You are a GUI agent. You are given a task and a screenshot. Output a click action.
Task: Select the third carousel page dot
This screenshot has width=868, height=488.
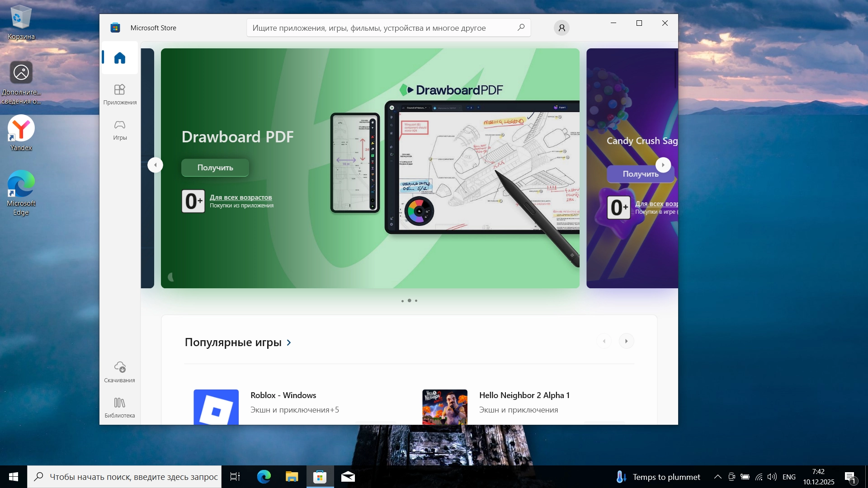coord(416,300)
